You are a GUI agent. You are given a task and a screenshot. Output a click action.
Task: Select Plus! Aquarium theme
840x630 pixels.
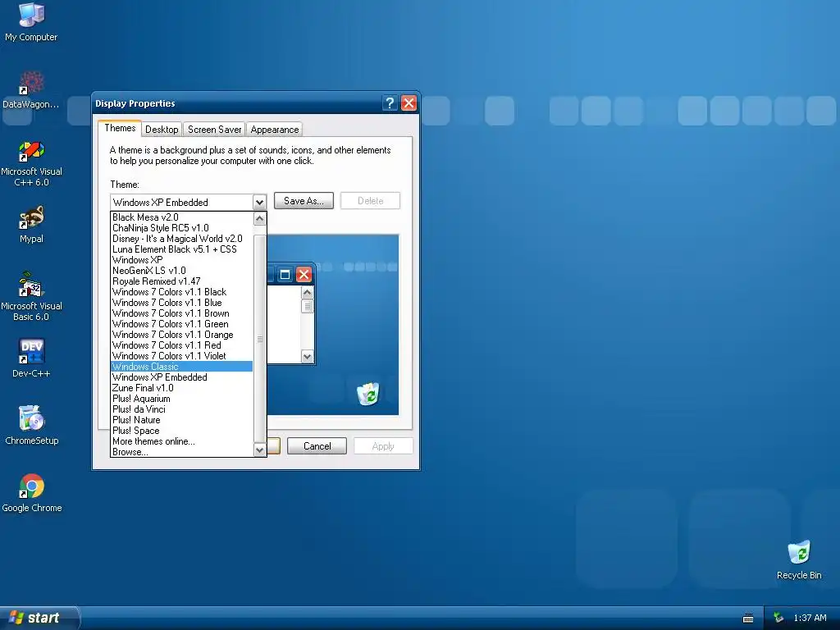[x=181, y=399]
